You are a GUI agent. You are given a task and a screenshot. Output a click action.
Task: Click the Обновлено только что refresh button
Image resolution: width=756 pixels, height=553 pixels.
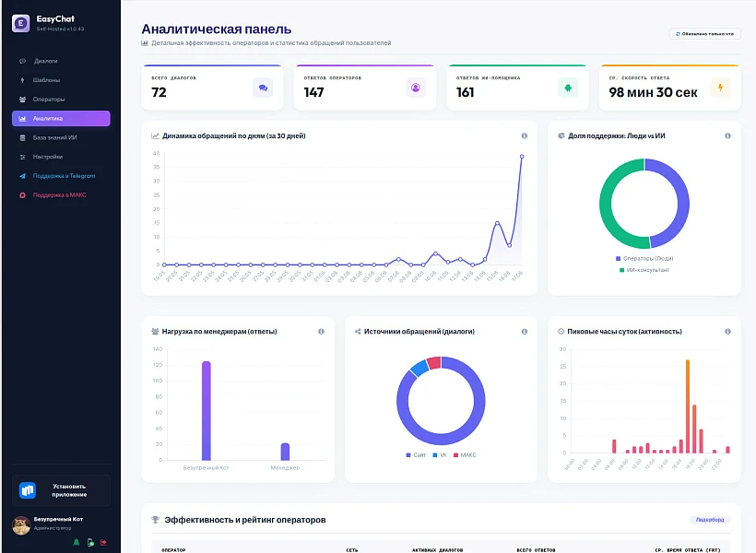(704, 34)
